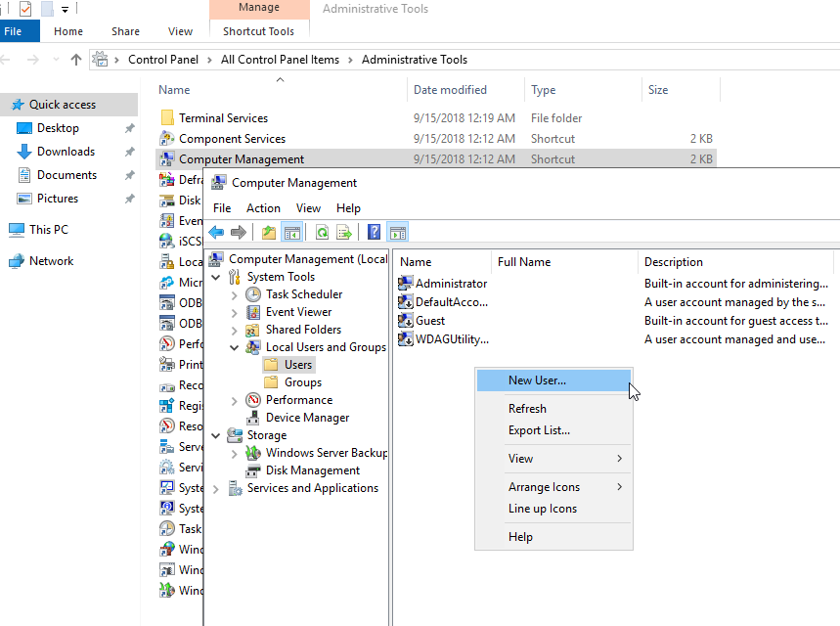The height and width of the screenshot is (626, 840).
Task: Click the Properties checkmark icon in quick access toolbar
Action: tap(25, 9)
